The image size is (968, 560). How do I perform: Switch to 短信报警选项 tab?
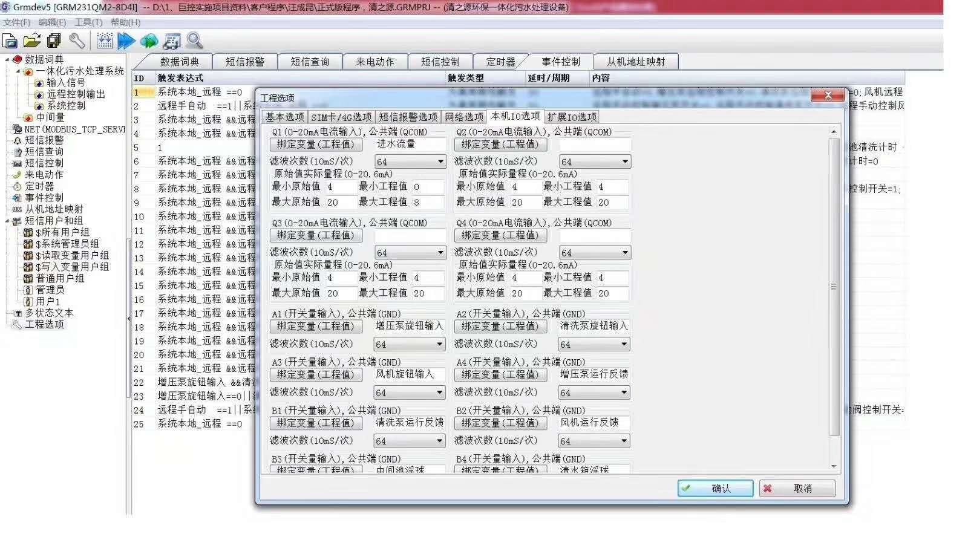[x=408, y=117]
